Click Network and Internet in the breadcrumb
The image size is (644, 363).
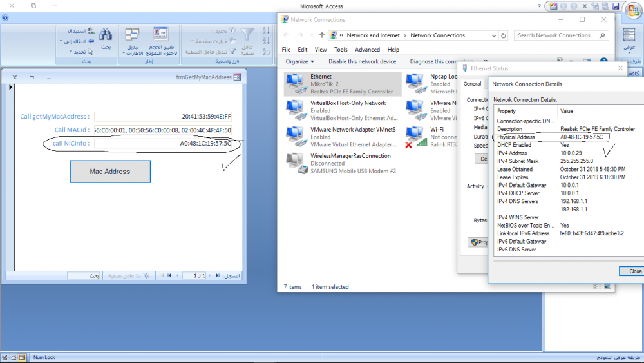pos(373,35)
